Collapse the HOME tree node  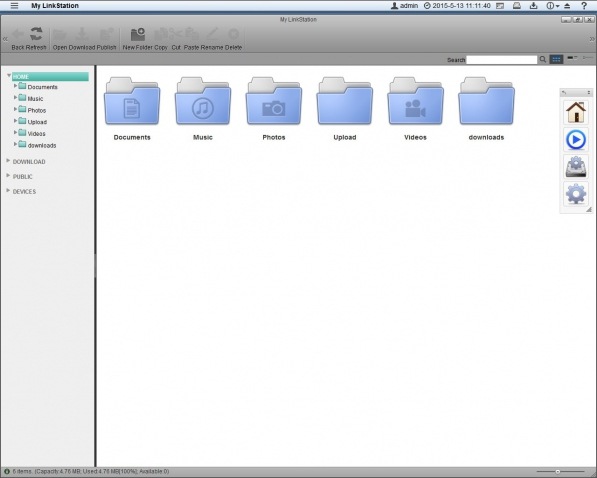9,75
